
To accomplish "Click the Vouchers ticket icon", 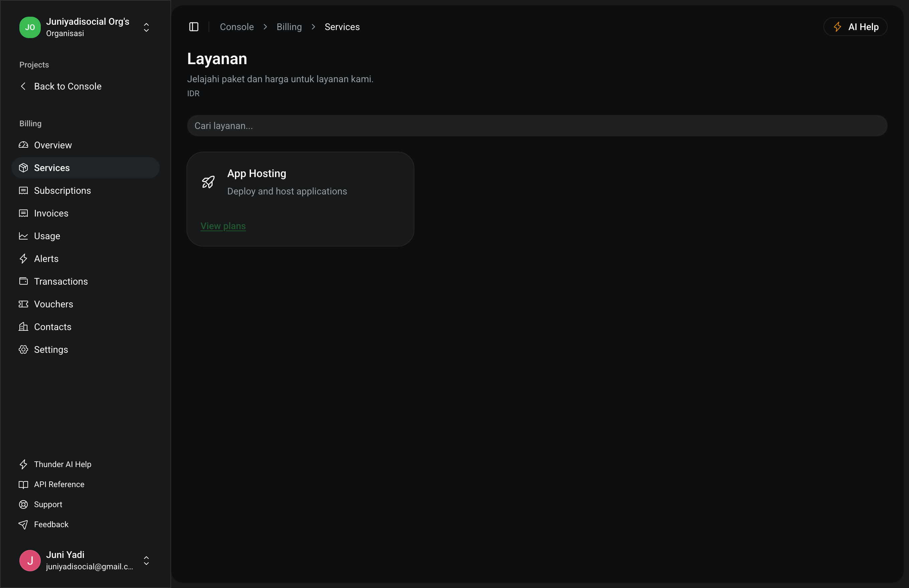I will 23,304.
